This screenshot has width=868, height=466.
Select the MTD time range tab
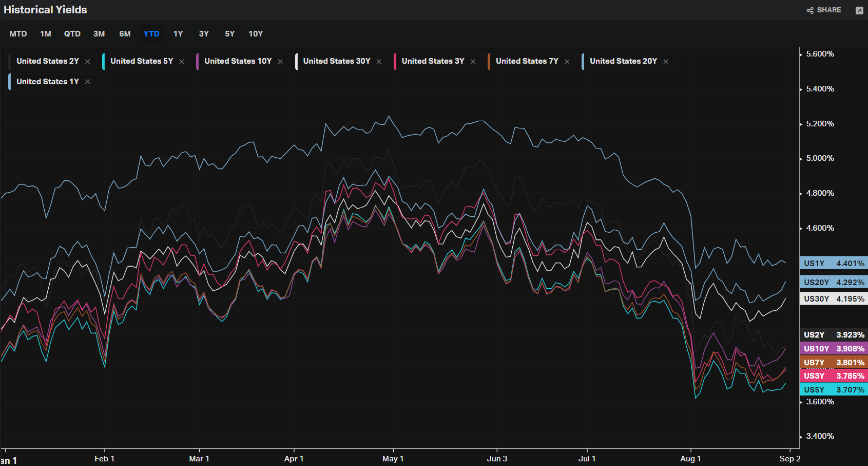(18, 34)
